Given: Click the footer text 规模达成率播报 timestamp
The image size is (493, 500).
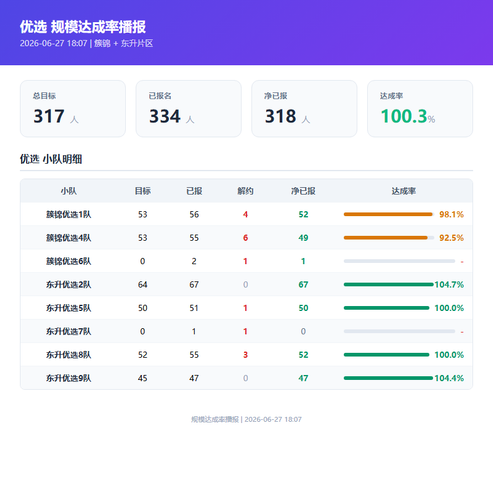Looking at the screenshot, I should click(246, 419).
